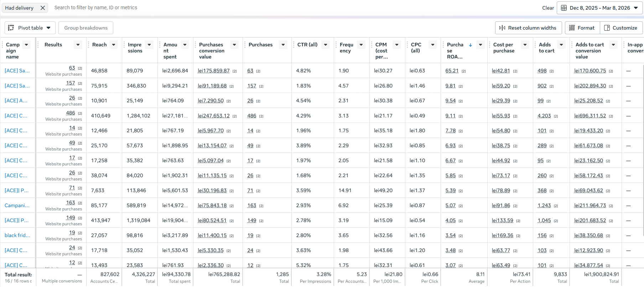The image size is (644, 287).
Task: Click cost per purchase lei133.59
Action: coord(503,220)
